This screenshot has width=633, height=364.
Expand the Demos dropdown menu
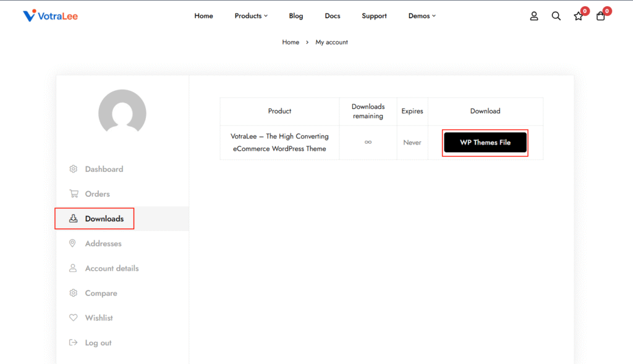tap(422, 15)
